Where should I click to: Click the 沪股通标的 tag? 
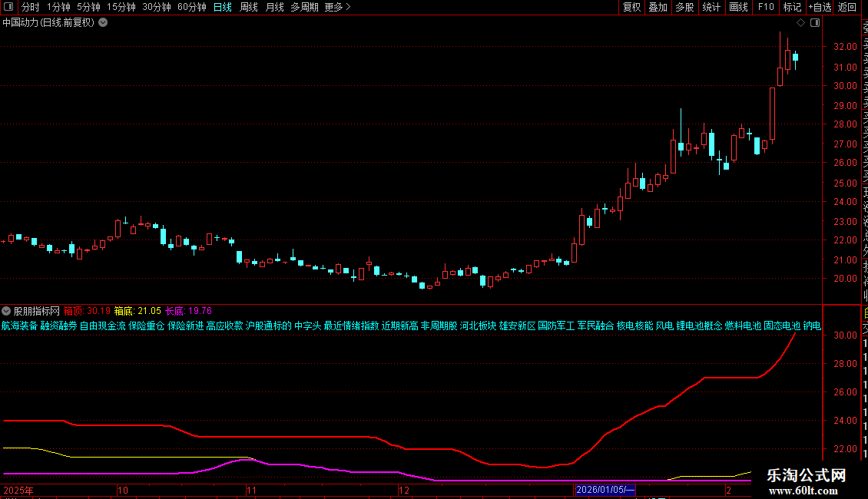click(x=269, y=326)
